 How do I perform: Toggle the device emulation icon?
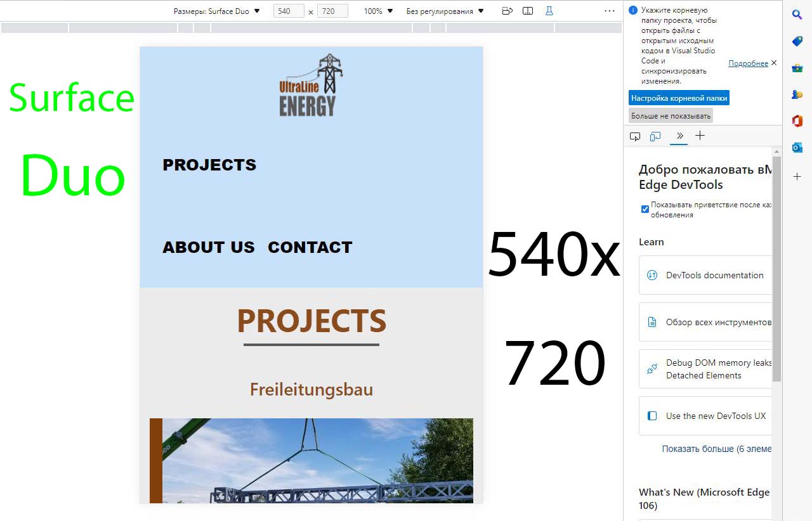(x=655, y=136)
